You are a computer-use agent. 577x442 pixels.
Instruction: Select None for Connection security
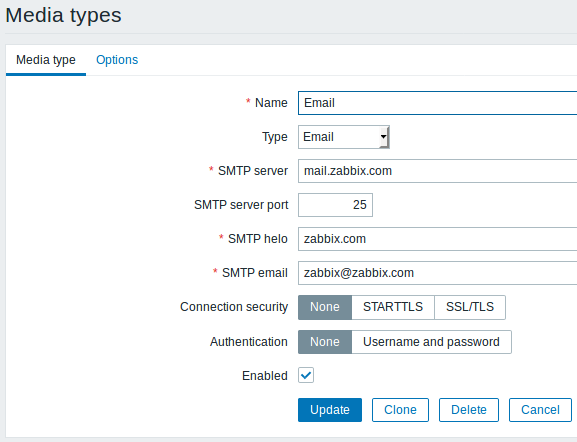click(325, 307)
